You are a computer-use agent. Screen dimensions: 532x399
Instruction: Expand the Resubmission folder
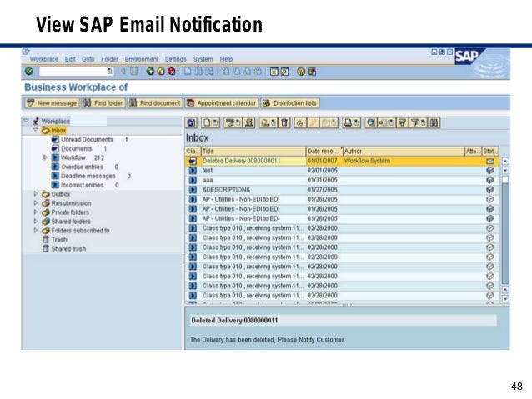tap(36, 203)
